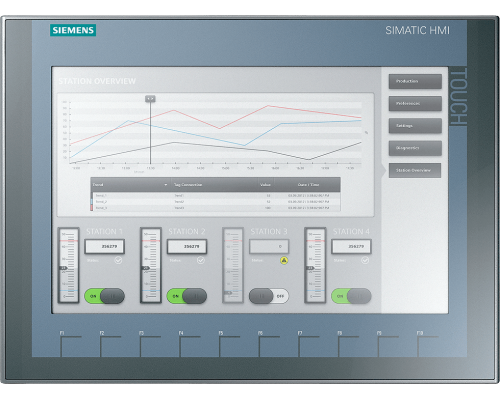
Task: Click the STATION 3 heading label
Action: 269,231
